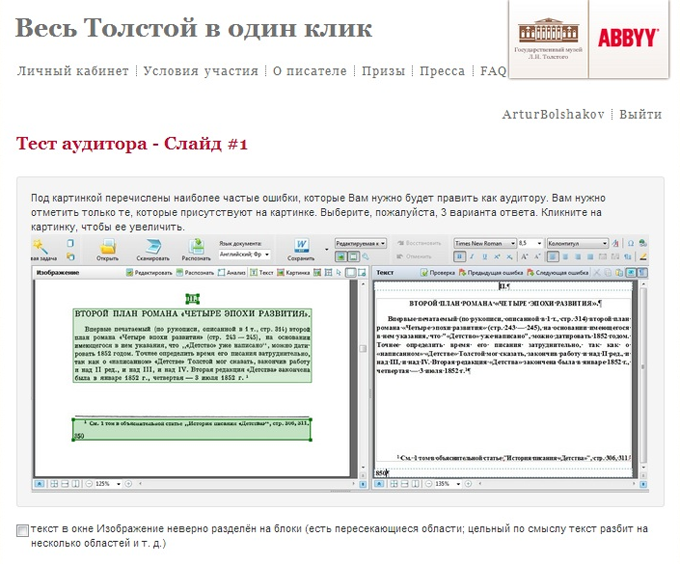Click the Сканировать scanner icon
680x564 pixels.
(x=152, y=249)
